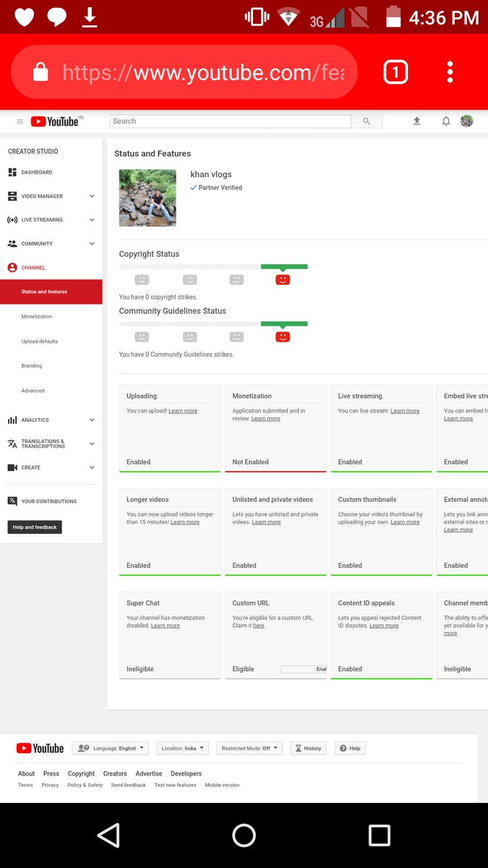Click the green Copyright Status indicator bar

coord(284,267)
